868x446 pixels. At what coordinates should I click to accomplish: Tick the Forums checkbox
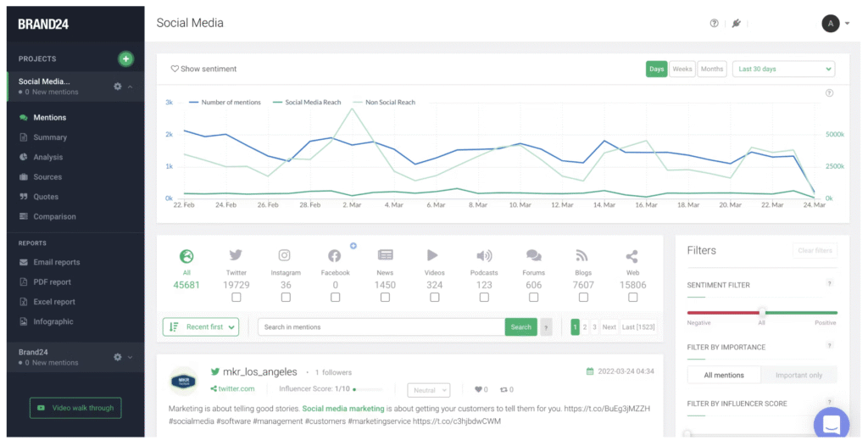[534, 298]
